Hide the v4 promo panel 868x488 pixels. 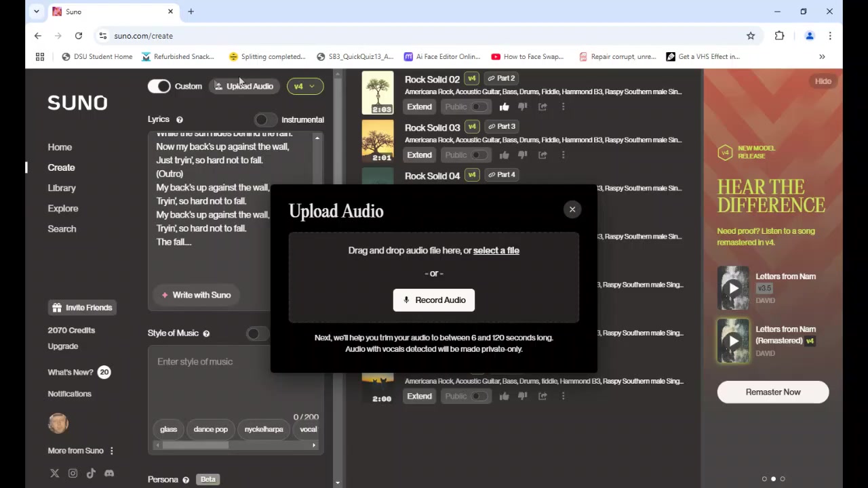tap(823, 81)
